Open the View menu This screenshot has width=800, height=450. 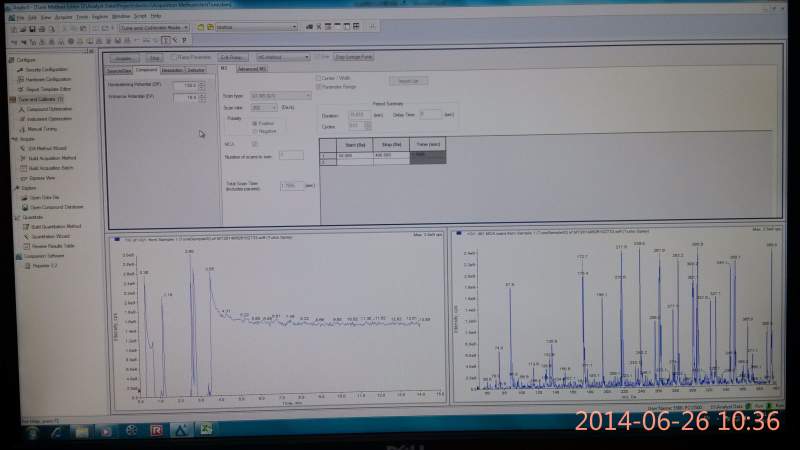pos(45,17)
